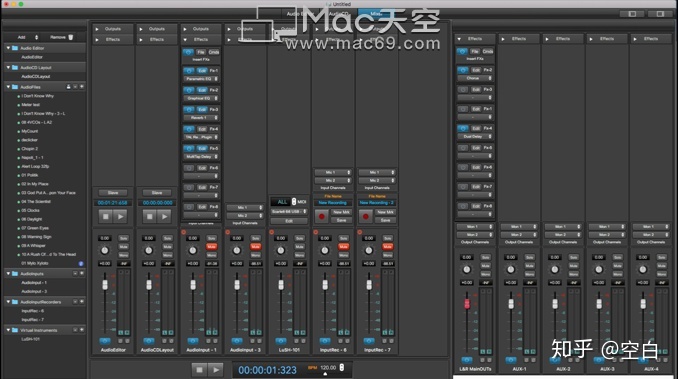Expand Effects section on AUX-1 strip
Screen dimensions: 678x379
tap(503, 39)
